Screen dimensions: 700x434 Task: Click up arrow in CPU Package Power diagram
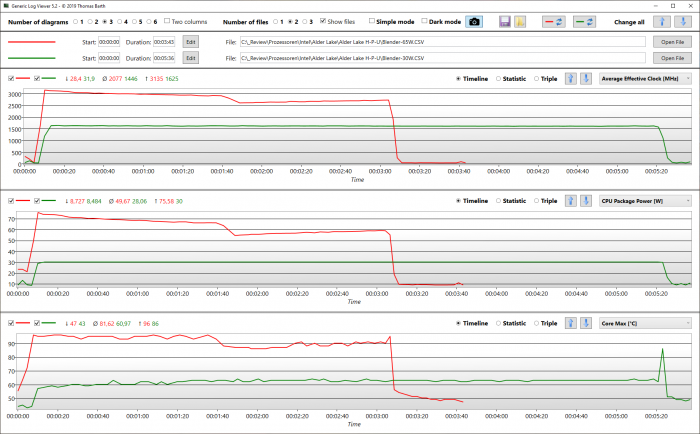[571, 201]
